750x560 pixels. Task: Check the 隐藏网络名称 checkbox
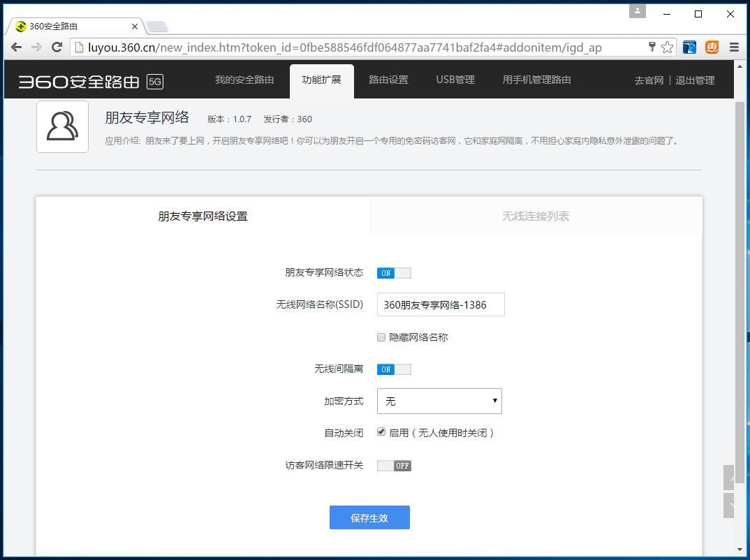pos(381,337)
